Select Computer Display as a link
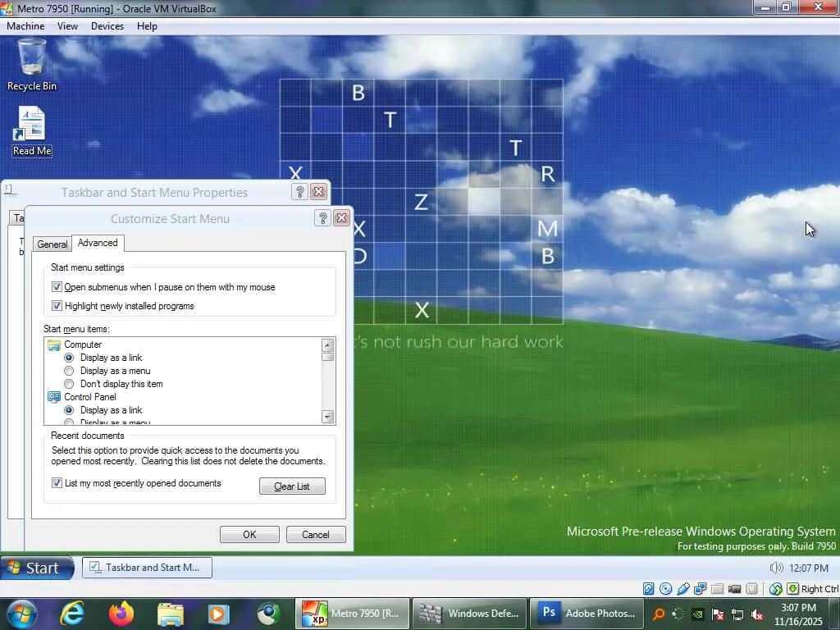Image resolution: width=840 pixels, height=630 pixels. pyautogui.click(x=69, y=358)
